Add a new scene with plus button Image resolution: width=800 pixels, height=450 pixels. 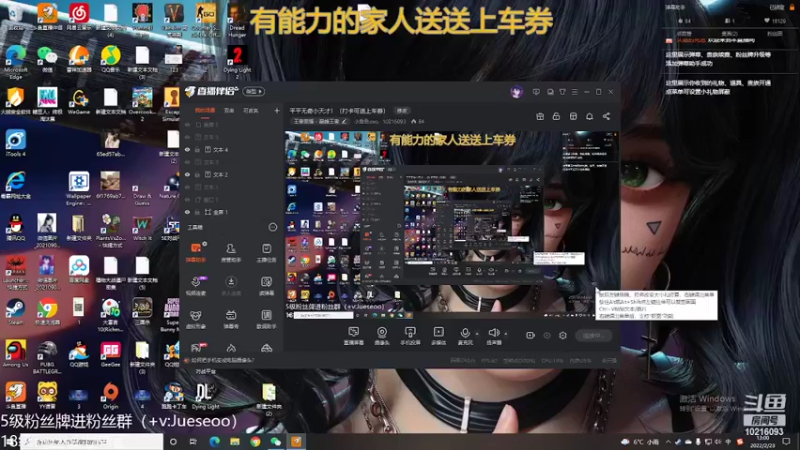click(x=277, y=110)
